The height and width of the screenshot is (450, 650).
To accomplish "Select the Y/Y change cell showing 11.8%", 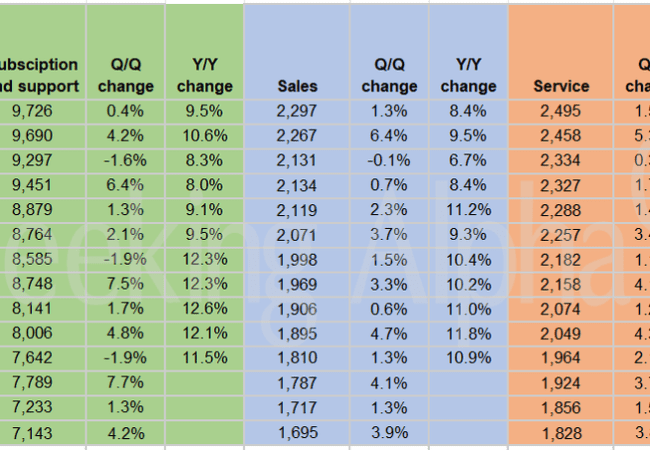I will coord(468,331).
